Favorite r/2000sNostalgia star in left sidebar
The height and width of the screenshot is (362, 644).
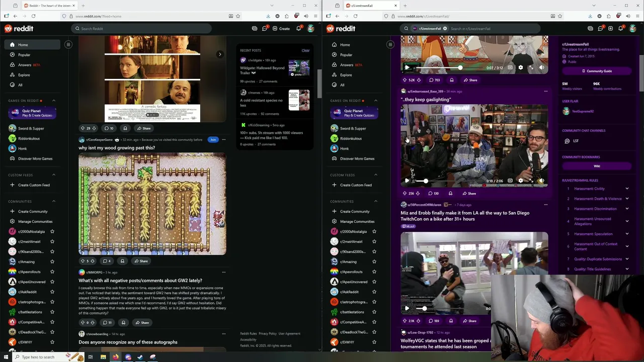tap(52, 231)
